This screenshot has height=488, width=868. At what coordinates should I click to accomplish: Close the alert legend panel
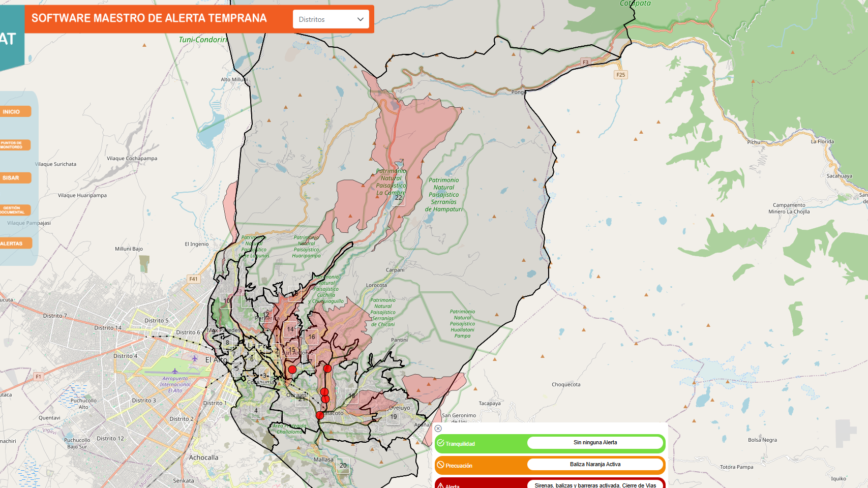click(x=438, y=429)
